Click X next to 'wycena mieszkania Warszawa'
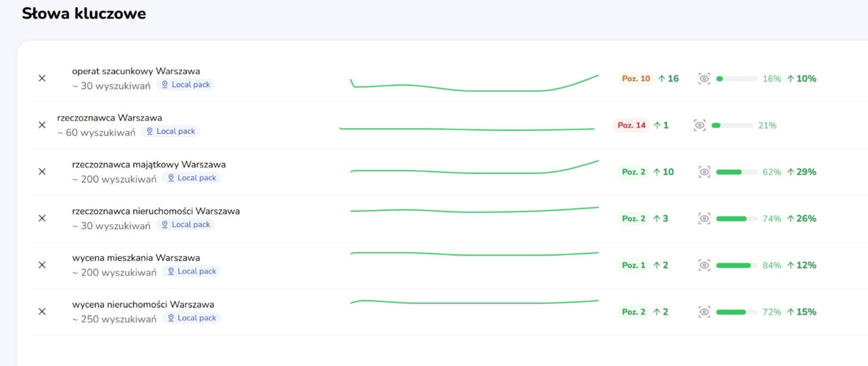 (x=42, y=265)
